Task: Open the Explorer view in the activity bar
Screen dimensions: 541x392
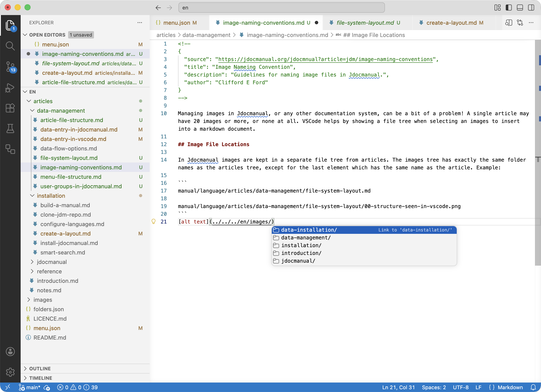Action: 10,25
